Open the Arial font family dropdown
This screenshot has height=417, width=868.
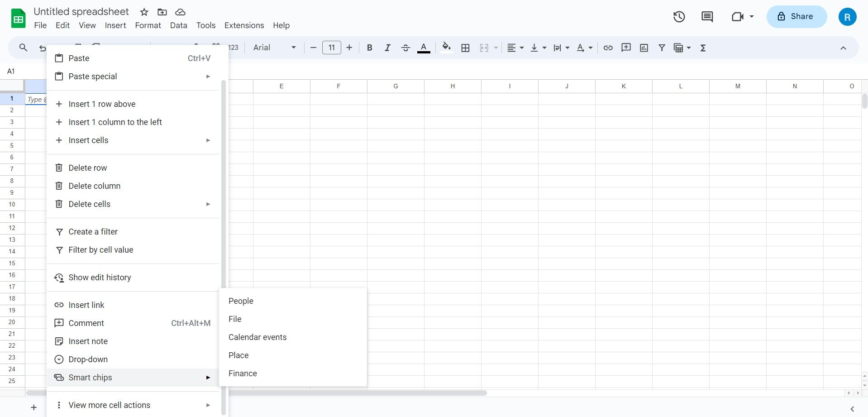click(273, 48)
